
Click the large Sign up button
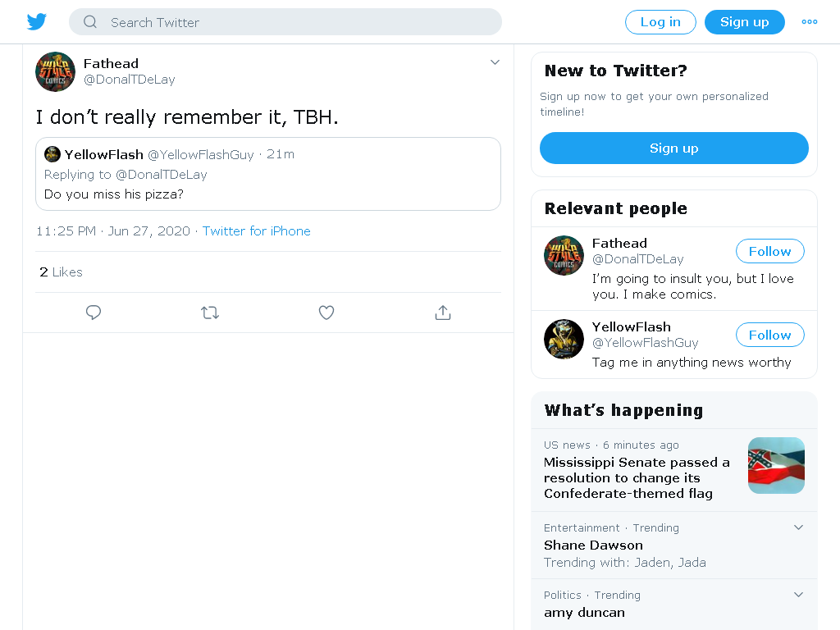coord(674,148)
